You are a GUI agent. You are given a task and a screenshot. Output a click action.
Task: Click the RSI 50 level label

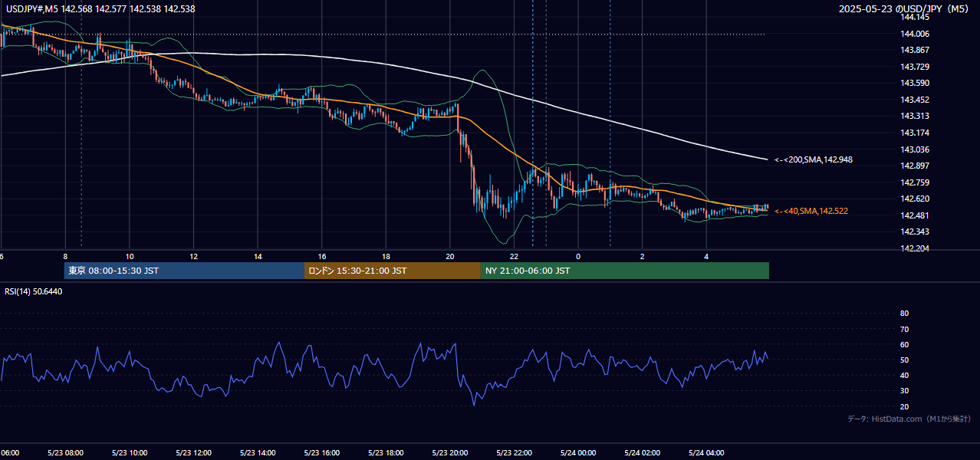(904, 360)
